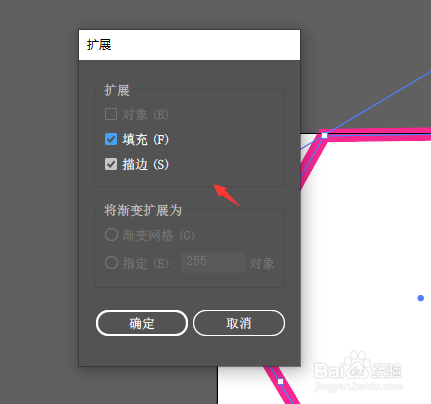Click the 填充 (F) label text
The image size is (431, 404).
click(146, 139)
